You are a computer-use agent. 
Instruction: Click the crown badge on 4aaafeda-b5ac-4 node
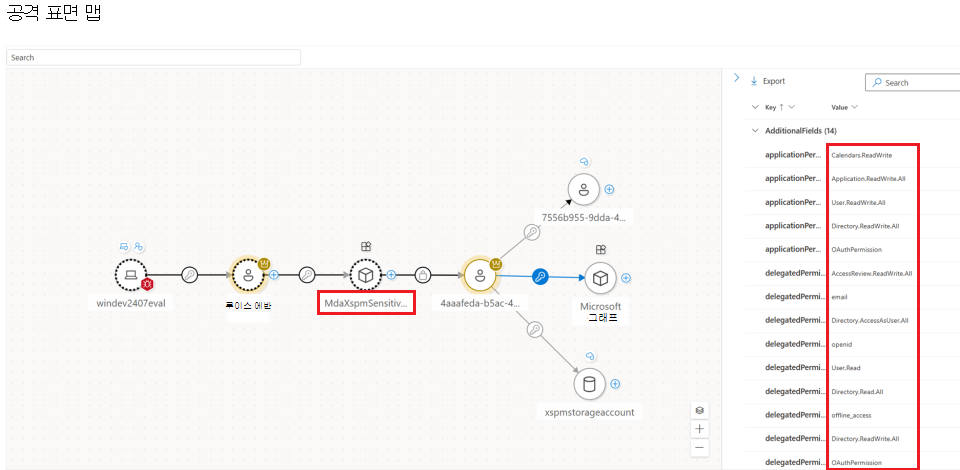click(497, 263)
